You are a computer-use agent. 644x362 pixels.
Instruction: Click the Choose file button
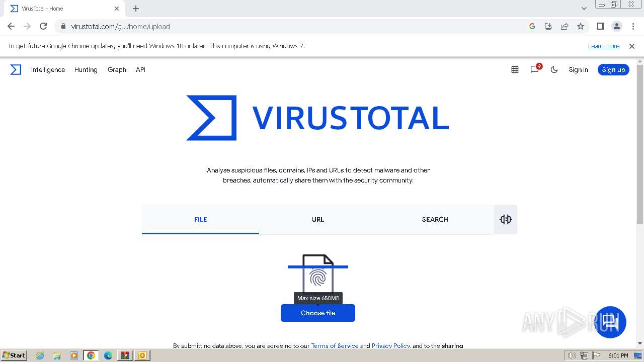318,313
